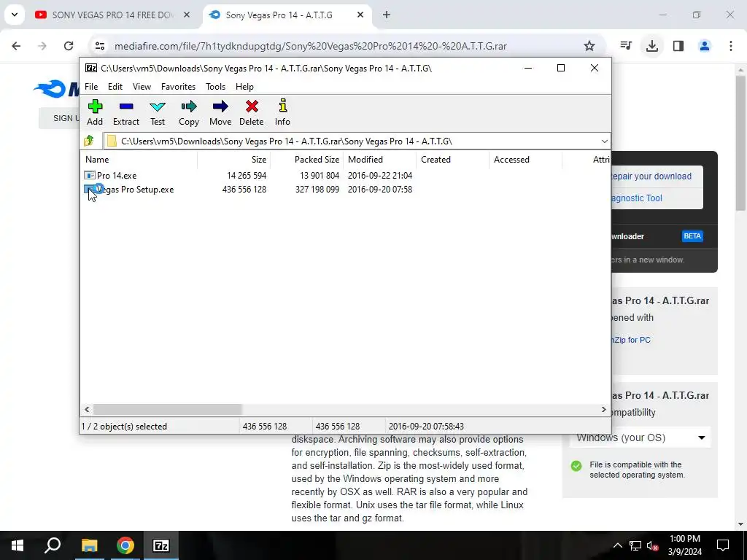Viewport: 747px width, 560px height.
Task: Open File Explorer from taskbar
Action: [x=89, y=545]
